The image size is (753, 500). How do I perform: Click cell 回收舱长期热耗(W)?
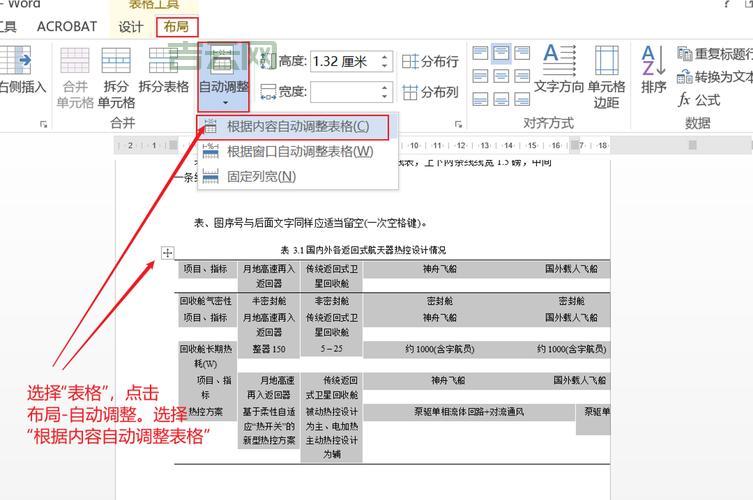pyautogui.click(x=206, y=356)
